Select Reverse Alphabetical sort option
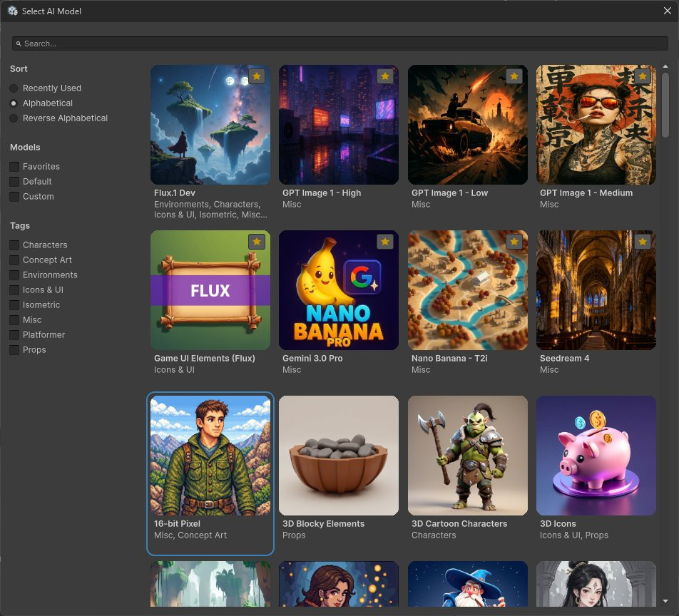Image resolution: width=679 pixels, height=616 pixels. click(x=14, y=118)
